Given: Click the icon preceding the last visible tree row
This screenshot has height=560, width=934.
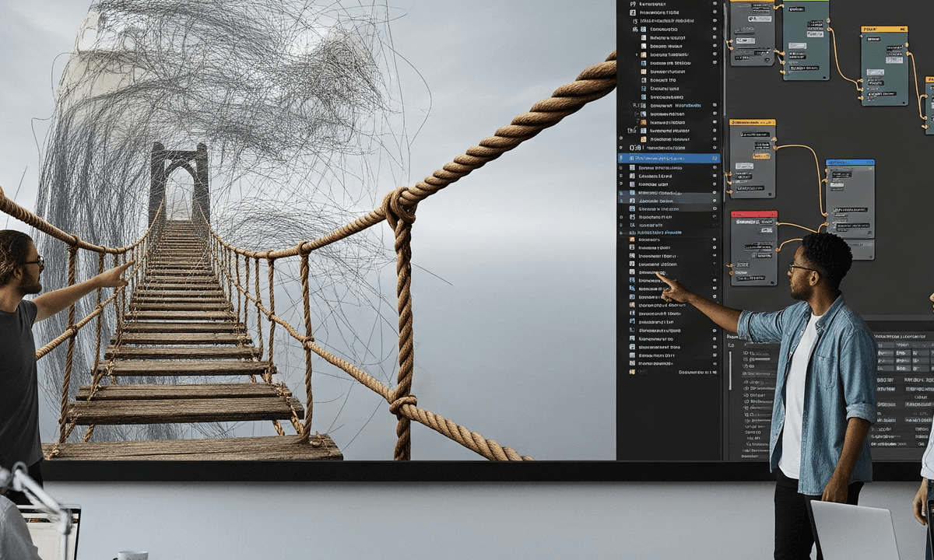Looking at the screenshot, I should [631, 372].
